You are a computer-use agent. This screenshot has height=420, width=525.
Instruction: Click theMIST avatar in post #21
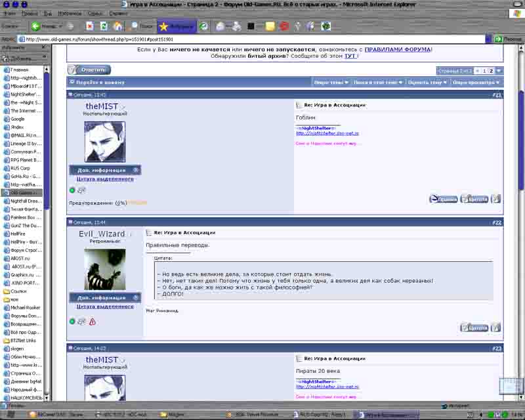tap(105, 142)
